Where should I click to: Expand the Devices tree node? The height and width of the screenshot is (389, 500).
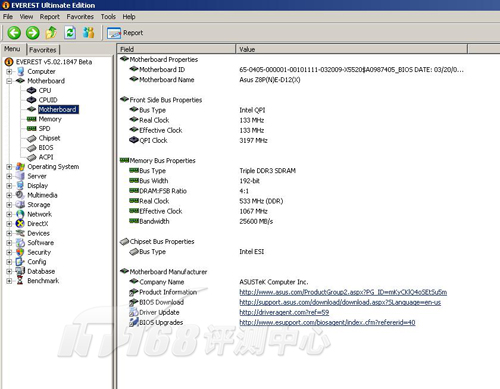[x=9, y=233]
